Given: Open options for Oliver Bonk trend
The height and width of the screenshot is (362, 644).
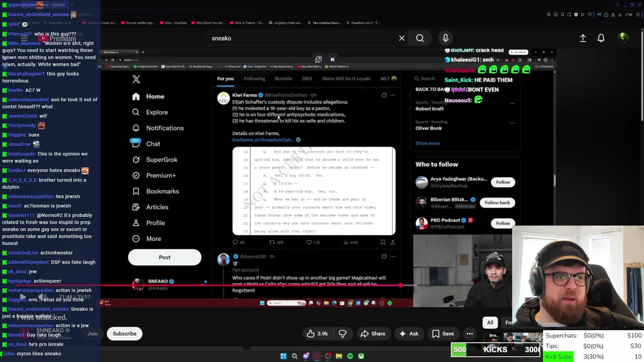Looking at the screenshot, I should [x=512, y=123].
